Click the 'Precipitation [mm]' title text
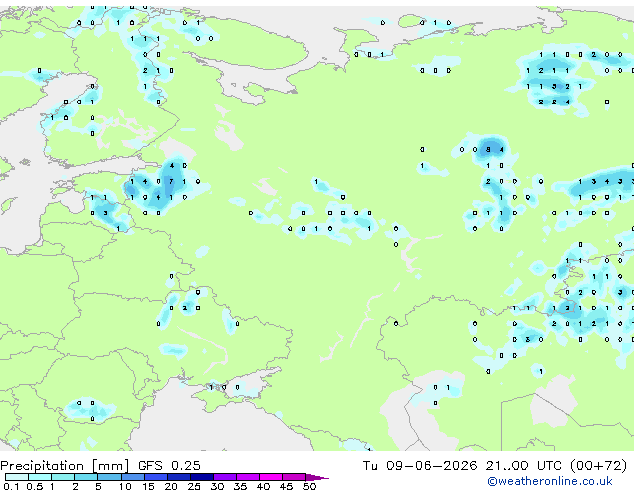This screenshot has height=490, width=634. 65,466
